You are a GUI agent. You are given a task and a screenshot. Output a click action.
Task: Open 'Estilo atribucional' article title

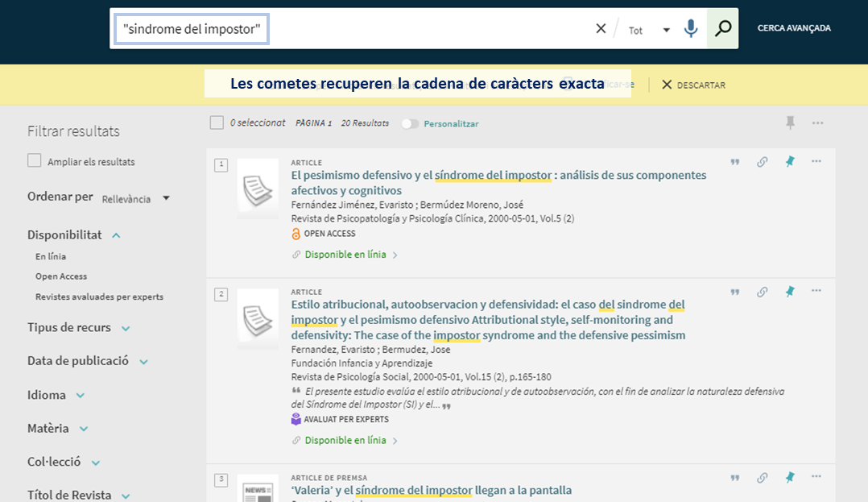pyautogui.click(x=488, y=320)
